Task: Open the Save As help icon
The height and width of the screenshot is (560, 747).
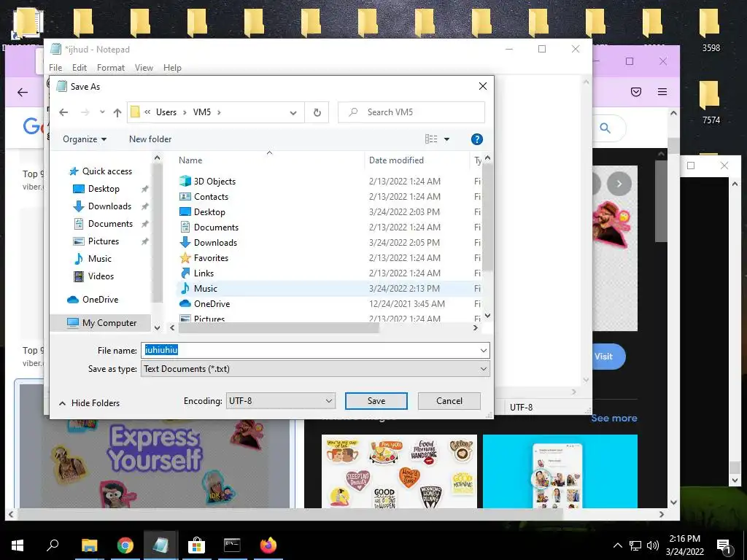Action: tap(476, 139)
